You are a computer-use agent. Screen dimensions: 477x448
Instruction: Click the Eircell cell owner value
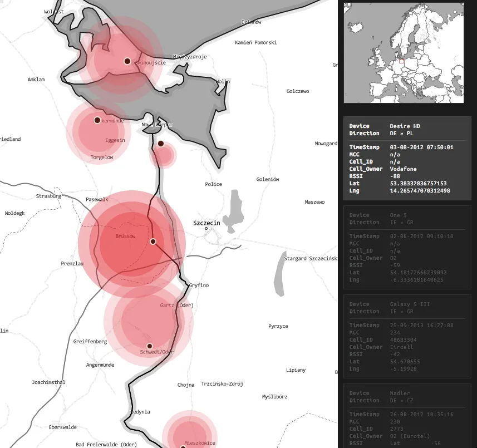[401, 347]
